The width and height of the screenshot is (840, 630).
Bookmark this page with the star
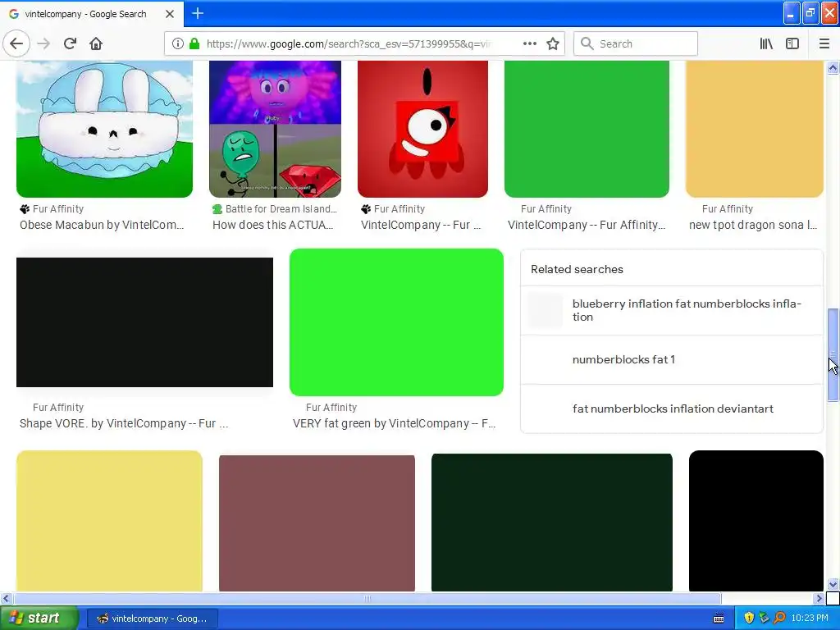553,44
